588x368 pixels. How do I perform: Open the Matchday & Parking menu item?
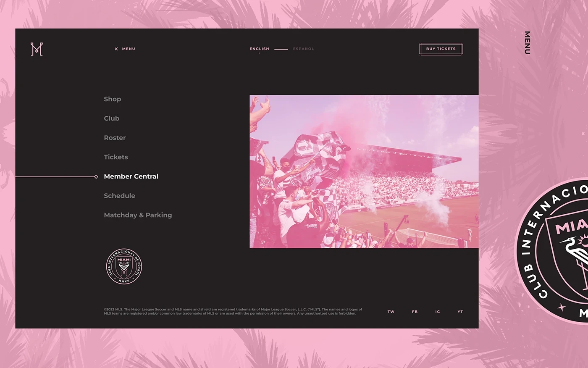coord(138,215)
